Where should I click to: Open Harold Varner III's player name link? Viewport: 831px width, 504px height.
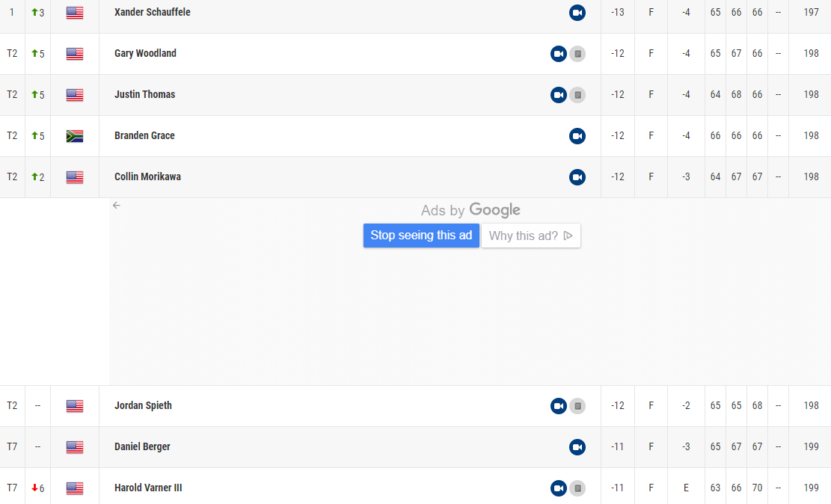click(x=148, y=488)
